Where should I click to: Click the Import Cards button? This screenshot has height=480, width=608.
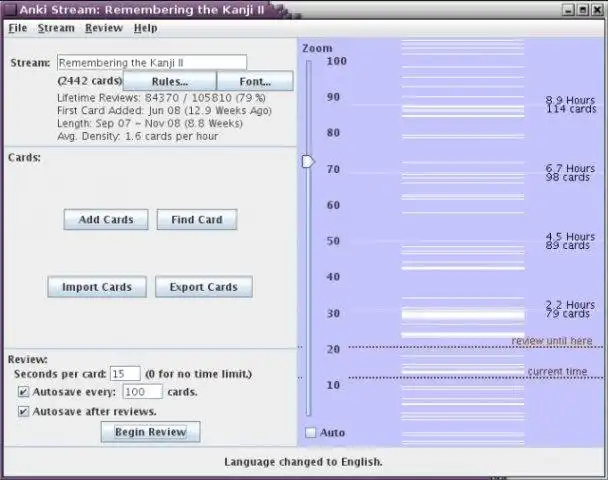coord(97,287)
